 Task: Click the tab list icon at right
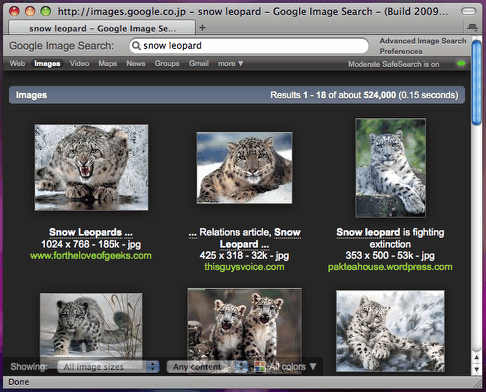coord(472,27)
